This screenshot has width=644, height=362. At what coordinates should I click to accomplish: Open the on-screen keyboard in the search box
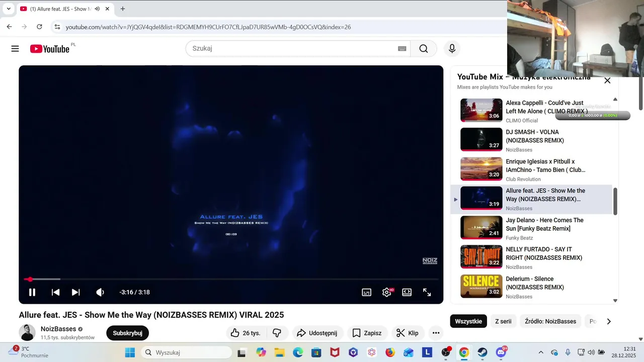click(x=402, y=49)
